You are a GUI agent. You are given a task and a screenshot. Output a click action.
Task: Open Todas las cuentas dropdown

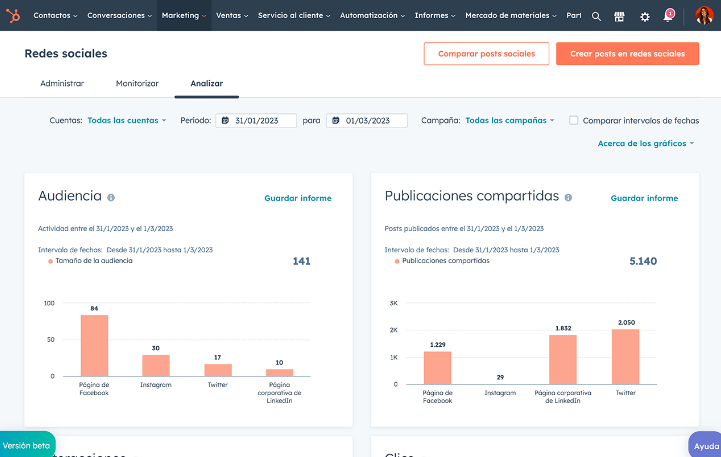[126, 120]
